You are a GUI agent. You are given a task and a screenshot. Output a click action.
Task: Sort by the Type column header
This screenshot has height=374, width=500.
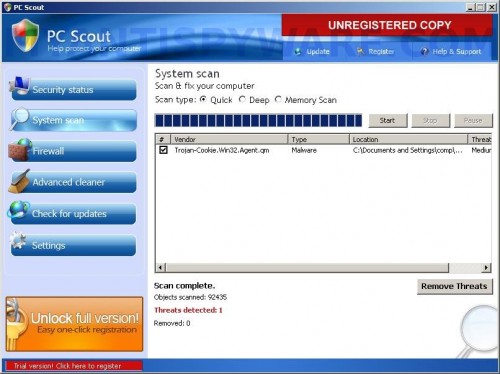(319, 139)
